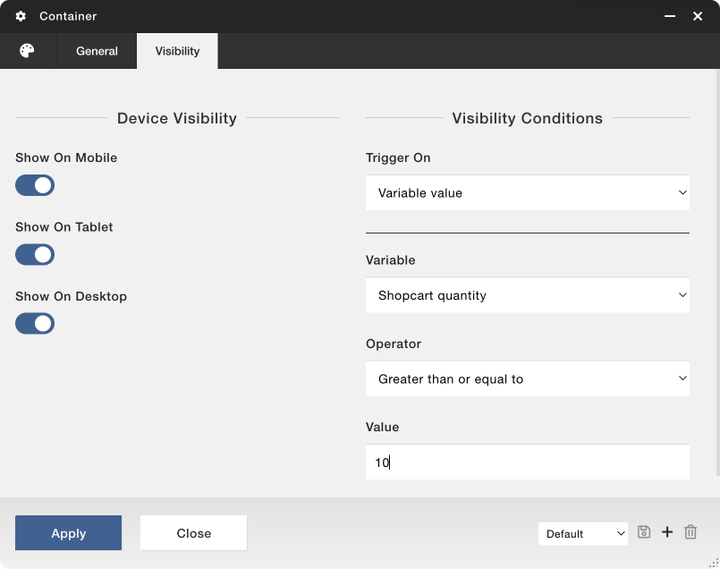Close dialog with the X icon

point(698,16)
